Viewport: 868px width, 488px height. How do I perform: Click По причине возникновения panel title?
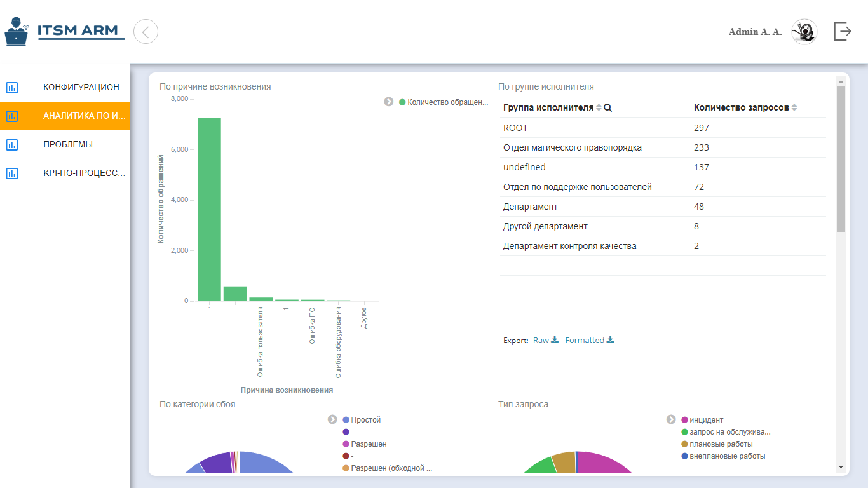click(215, 86)
